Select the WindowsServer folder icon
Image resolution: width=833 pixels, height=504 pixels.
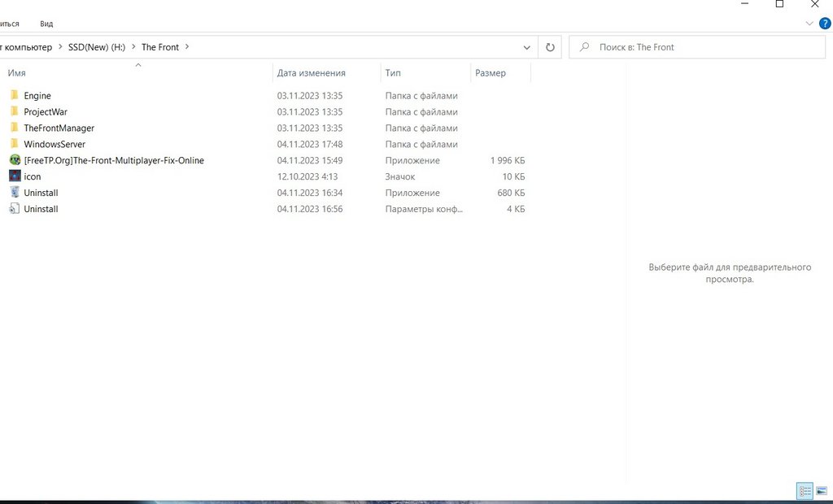(15, 144)
